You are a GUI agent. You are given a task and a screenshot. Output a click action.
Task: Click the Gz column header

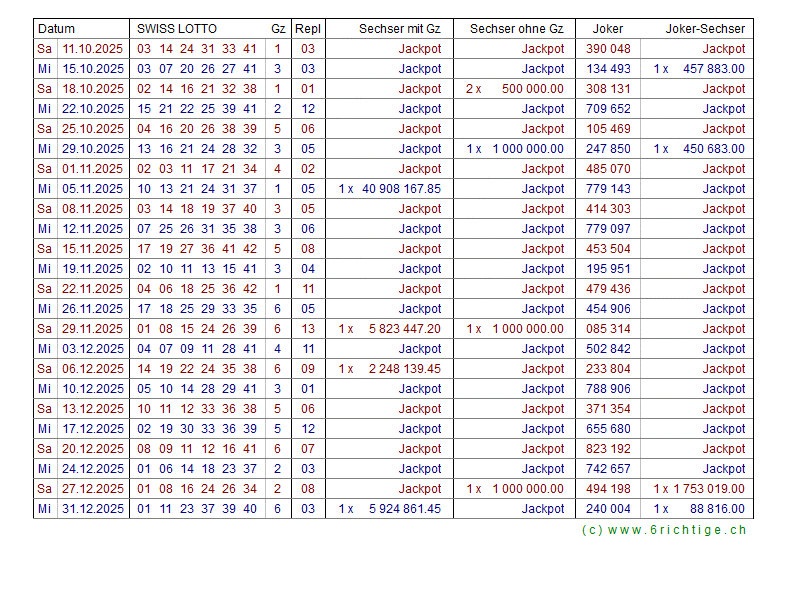[277, 29]
